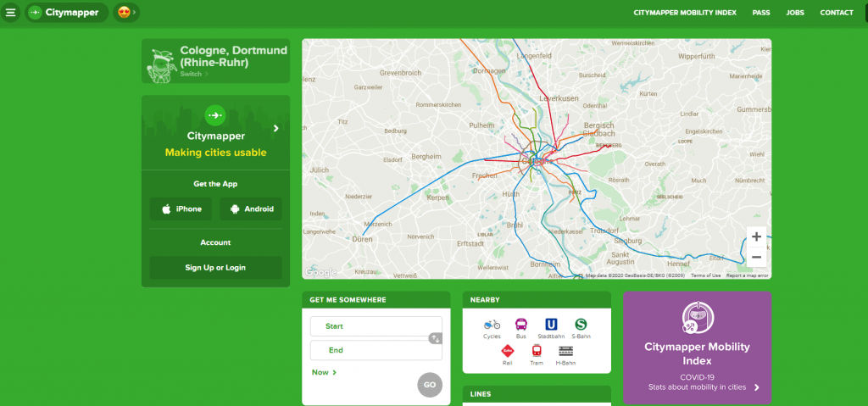
Task: Click the Wipperfürth label on map
Action: [x=697, y=56]
